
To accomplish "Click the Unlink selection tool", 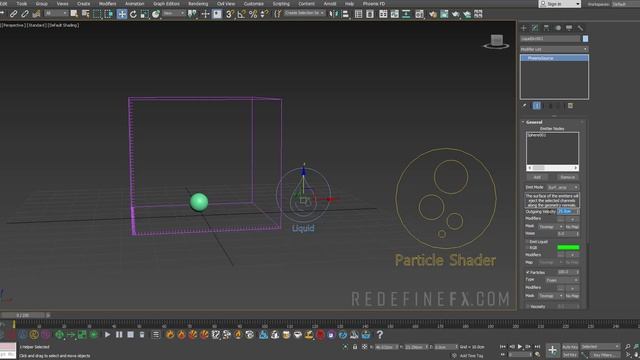I will [x=25, y=14].
